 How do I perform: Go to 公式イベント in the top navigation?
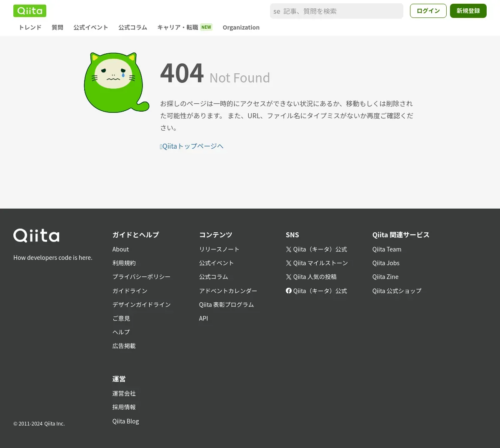click(x=91, y=27)
